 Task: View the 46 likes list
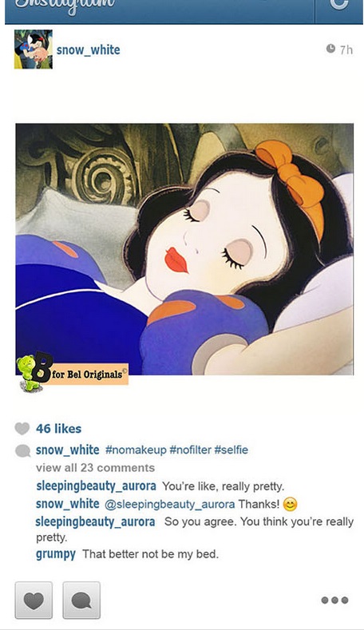click(x=58, y=429)
